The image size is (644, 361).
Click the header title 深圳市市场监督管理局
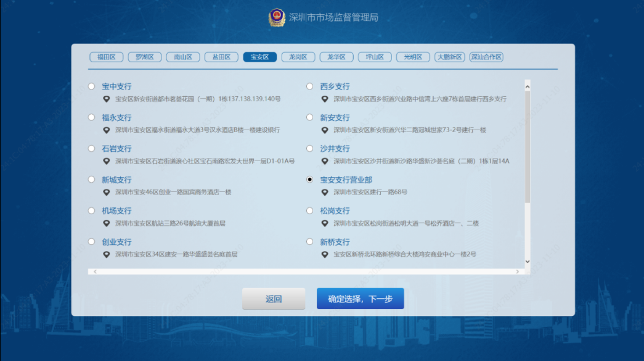333,17
